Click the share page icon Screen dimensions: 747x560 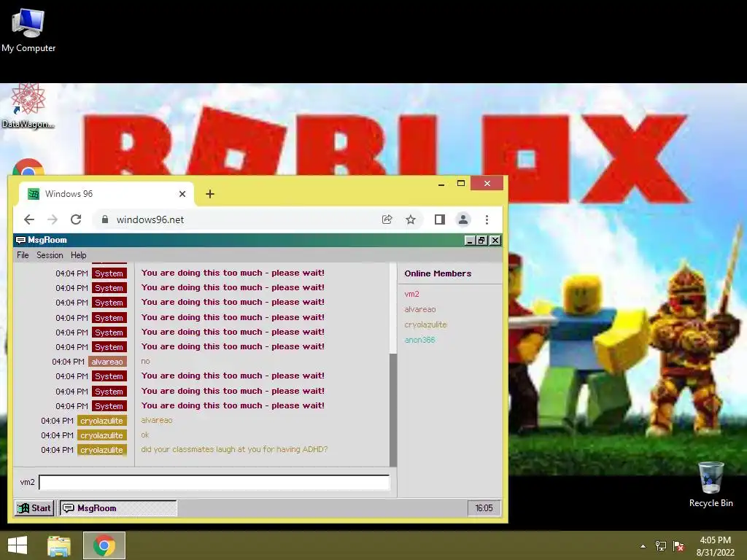coord(387,219)
